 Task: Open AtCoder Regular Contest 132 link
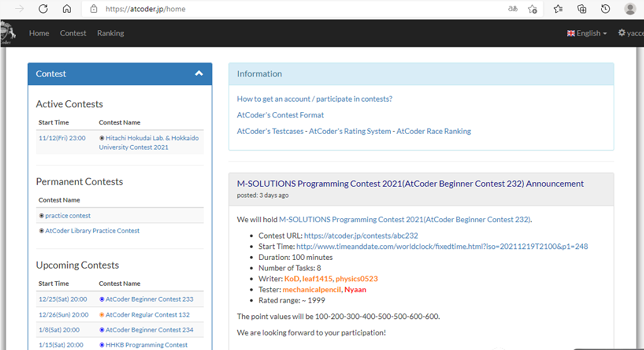pyautogui.click(x=147, y=315)
